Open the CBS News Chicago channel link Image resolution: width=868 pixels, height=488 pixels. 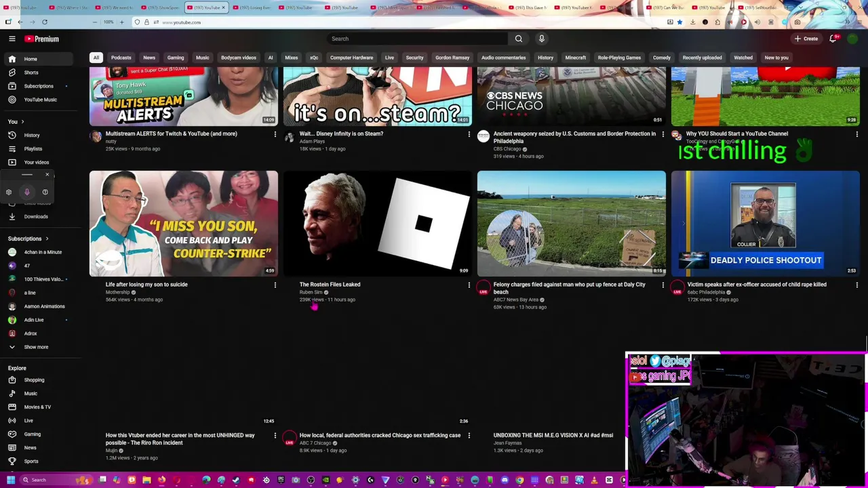click(x=508, y=149)
